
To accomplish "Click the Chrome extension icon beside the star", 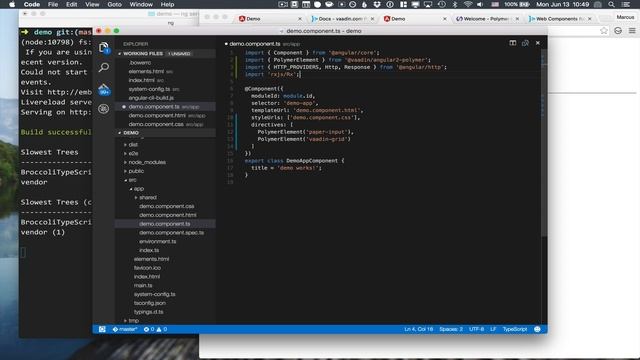I will [618, 31].
